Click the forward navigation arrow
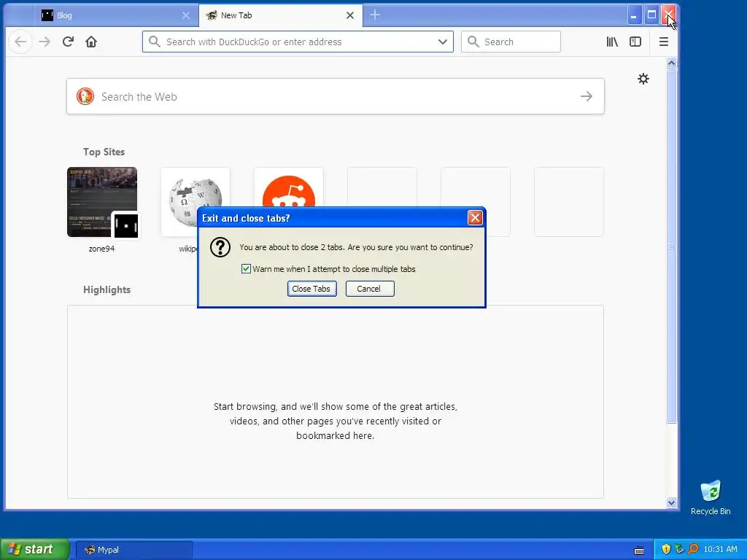 tap(44, 42)
